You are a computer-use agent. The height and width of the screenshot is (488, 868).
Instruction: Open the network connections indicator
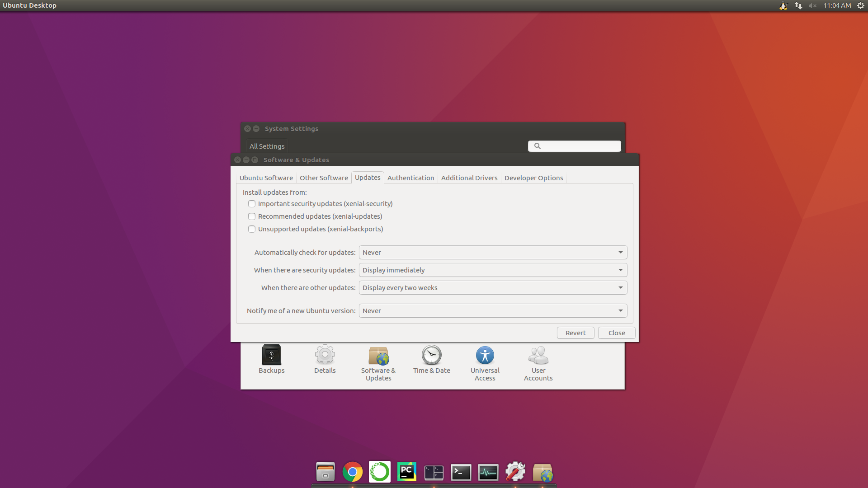coord(798,5)
